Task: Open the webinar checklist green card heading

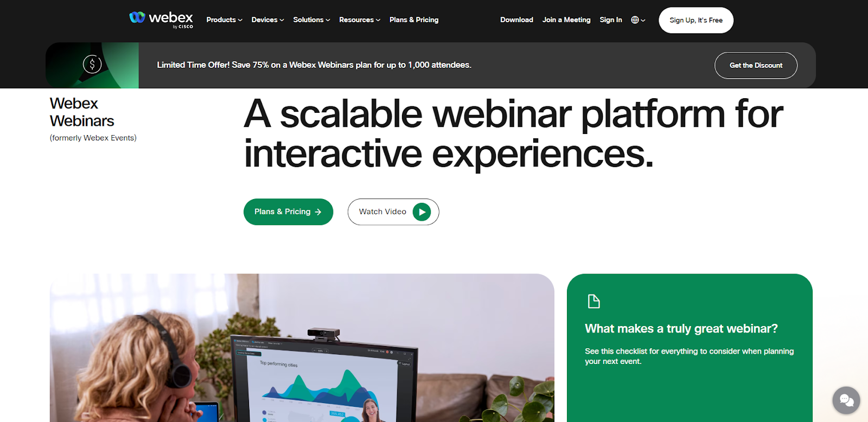Action: click(x=681, y=329)
